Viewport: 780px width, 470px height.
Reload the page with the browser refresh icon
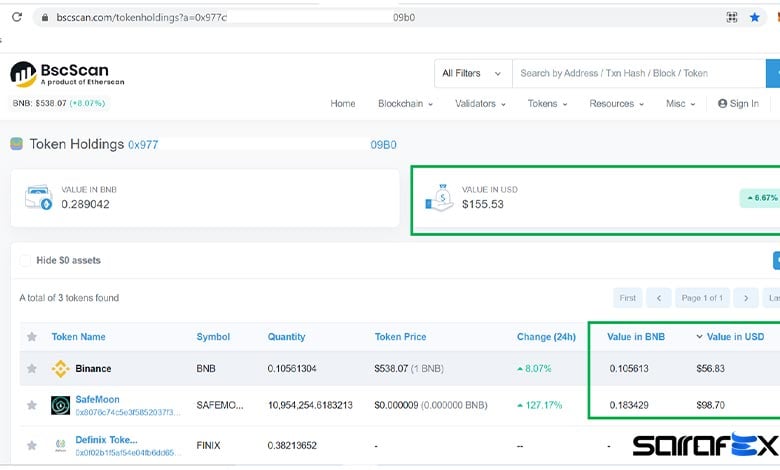(x=17, y=17)
